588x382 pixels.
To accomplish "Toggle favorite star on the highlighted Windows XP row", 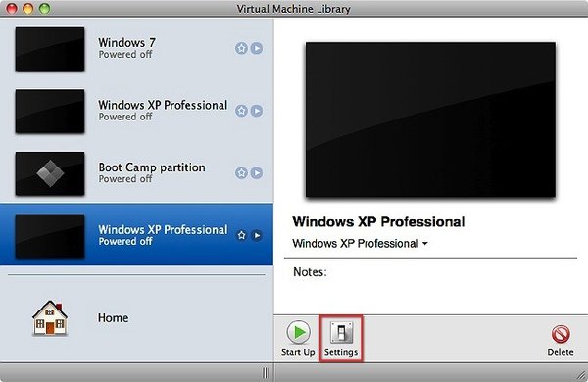I will pos(241,235).
